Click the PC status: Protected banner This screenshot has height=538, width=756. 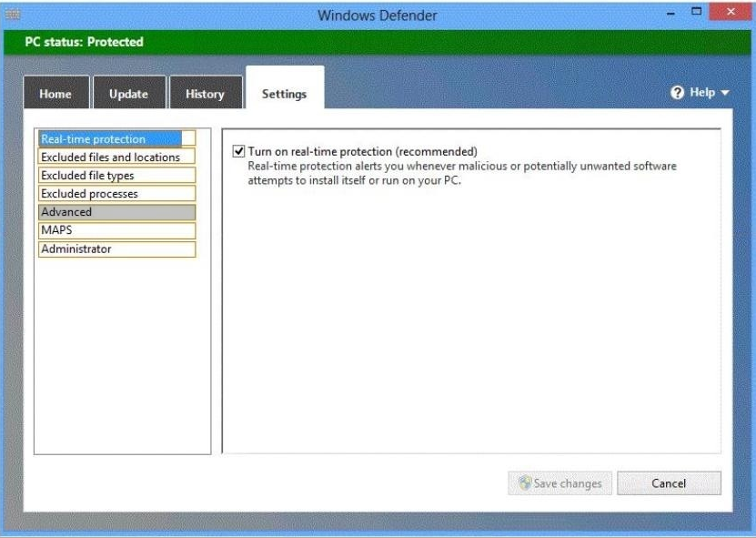pyautogui.click(x=378, y=42)
